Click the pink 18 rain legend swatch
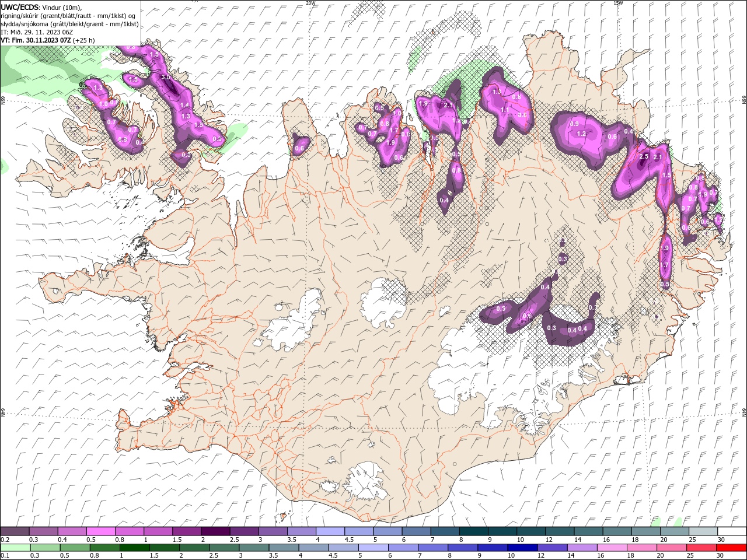 coord(642,548)
